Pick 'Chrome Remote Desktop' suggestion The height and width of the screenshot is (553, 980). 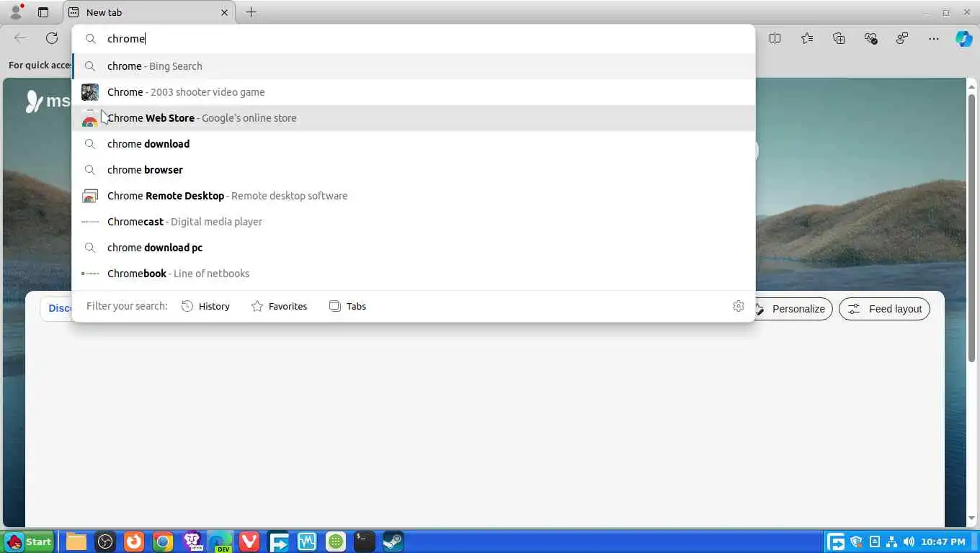[414, 196]
